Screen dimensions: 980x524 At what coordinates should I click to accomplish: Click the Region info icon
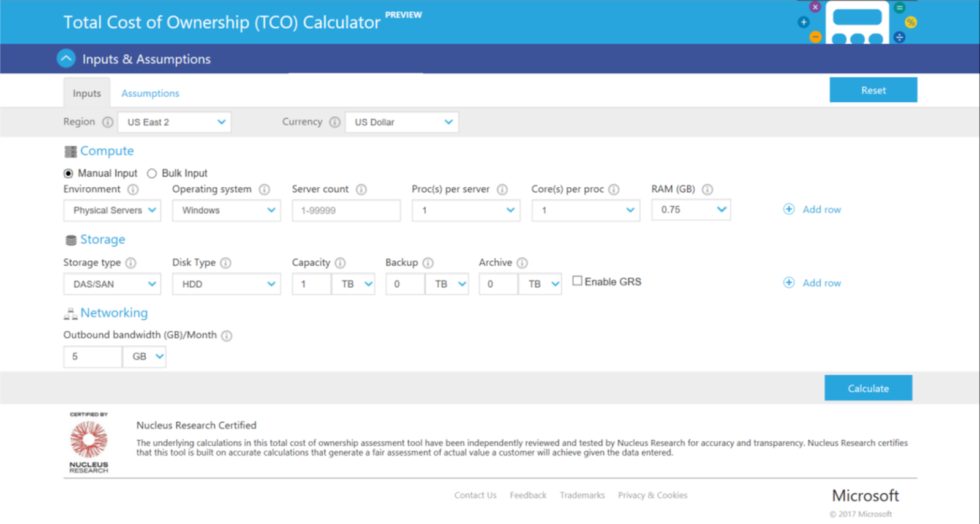pos(108,122)
